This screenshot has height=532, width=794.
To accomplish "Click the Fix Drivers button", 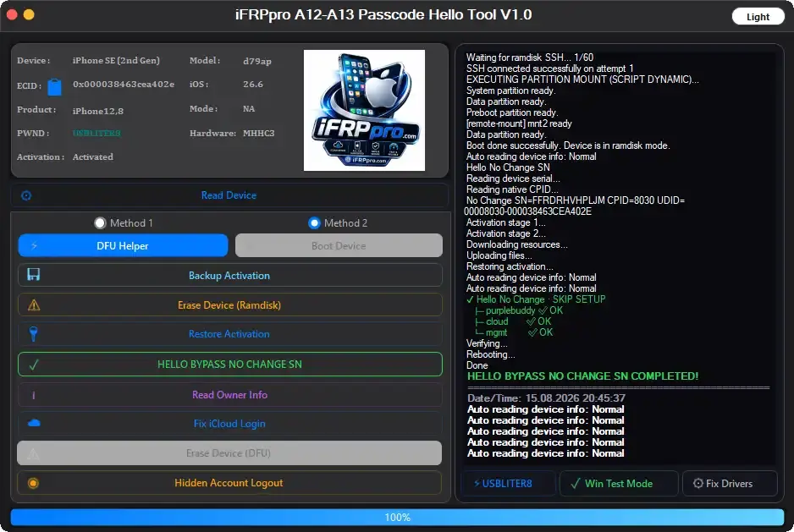I will click(x=730, y=484).
